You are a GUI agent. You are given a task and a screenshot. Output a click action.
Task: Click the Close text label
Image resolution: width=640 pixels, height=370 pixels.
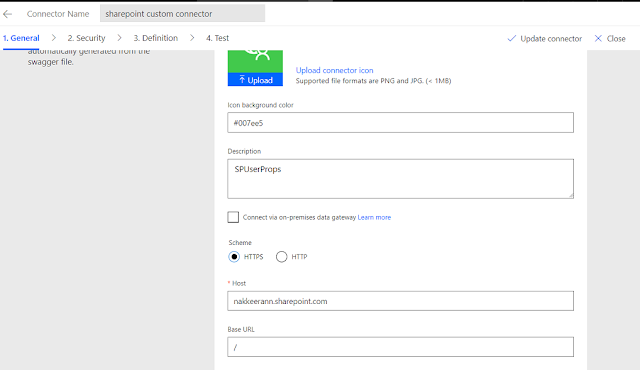coord(616,39)
